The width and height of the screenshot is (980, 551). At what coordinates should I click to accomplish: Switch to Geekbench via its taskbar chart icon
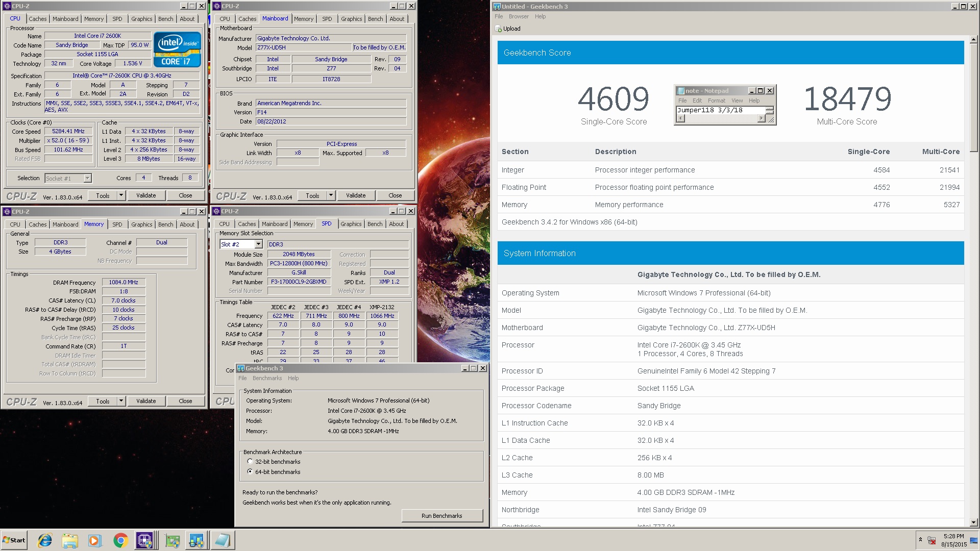click(x=197, y=540)
